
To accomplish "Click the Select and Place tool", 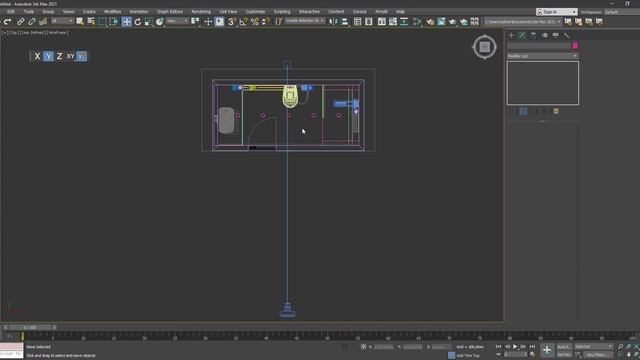I will [160, 22].
